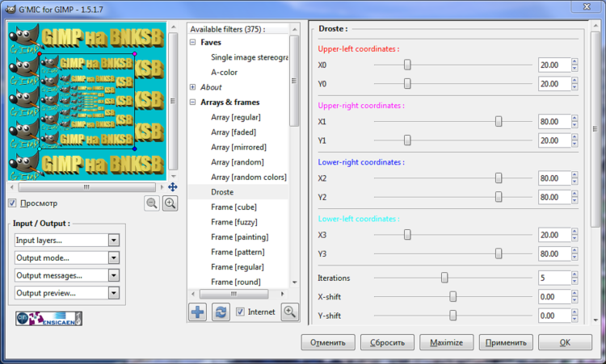606x364 pixels.
Task: Click the parameters panel vertical scrollbar
Action: [x=595, y=128]
